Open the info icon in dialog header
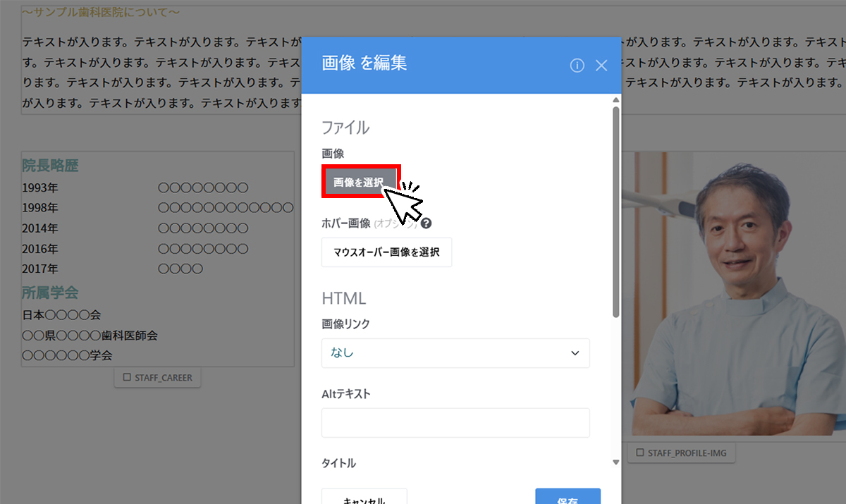The height and width of the screenshot is (504, 846). [x=577, y=66]
